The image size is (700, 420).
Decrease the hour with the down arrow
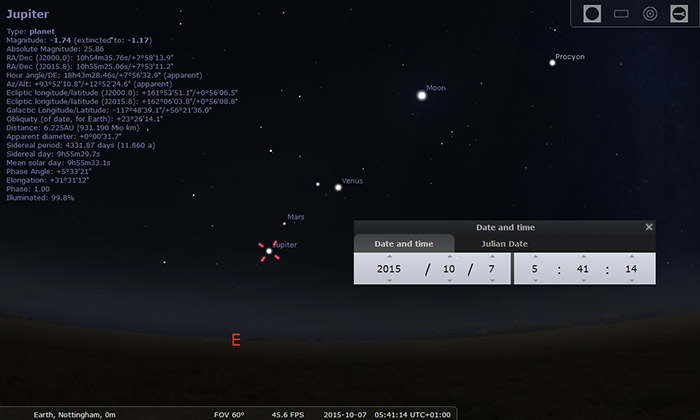tap(536, 282)
